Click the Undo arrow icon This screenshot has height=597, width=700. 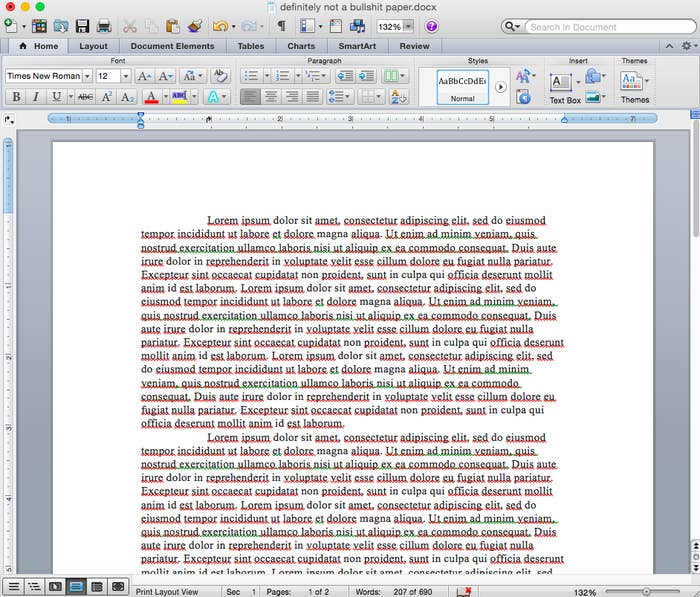click(220, 26)
